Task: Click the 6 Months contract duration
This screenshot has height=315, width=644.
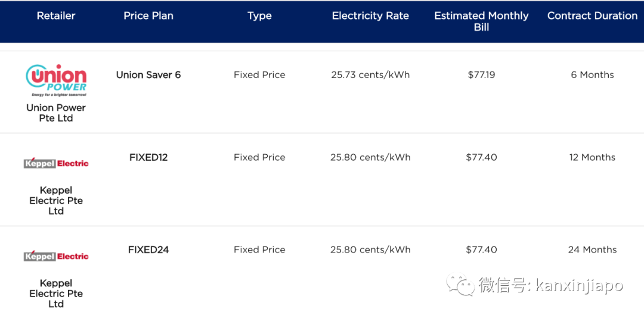Action: click(592, 75)
